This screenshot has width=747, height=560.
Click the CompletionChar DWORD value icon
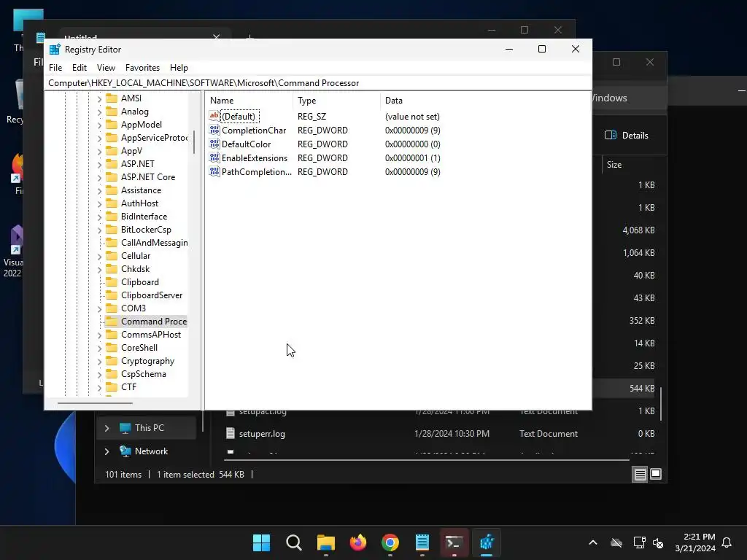214,130
